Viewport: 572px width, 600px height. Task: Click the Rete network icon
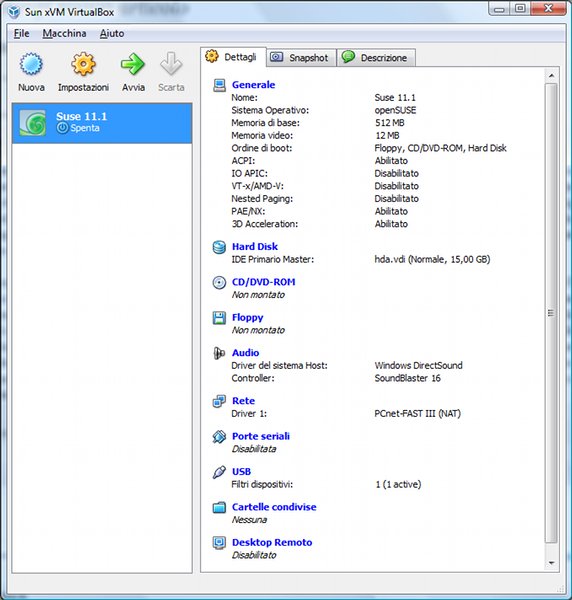pos(219,401)
